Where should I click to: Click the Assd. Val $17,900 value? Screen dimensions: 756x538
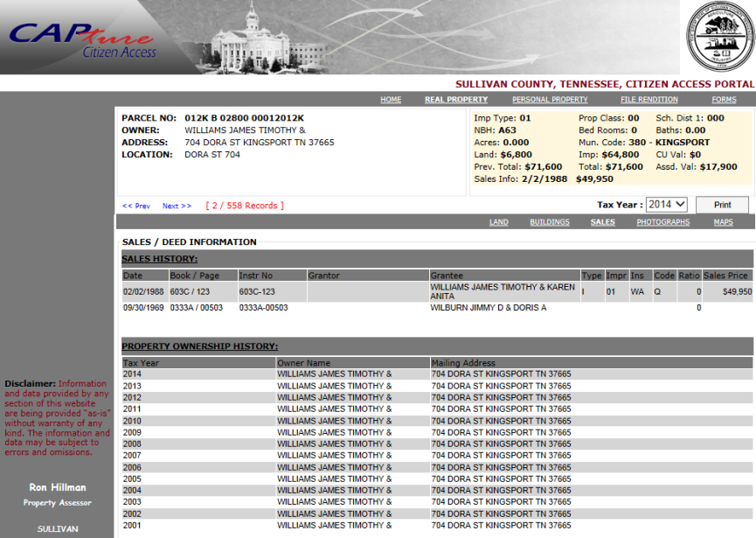pyautogui.click(x=718, y=167)
